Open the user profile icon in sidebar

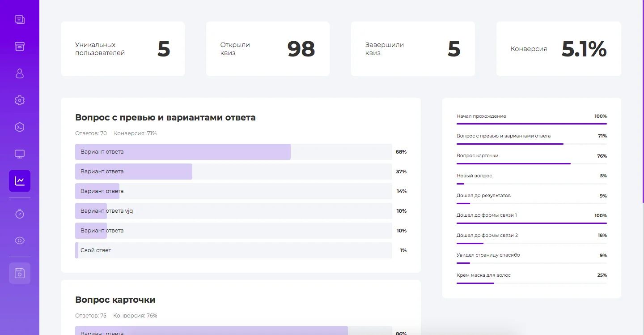pyautogui.click(x=20, y=73)
